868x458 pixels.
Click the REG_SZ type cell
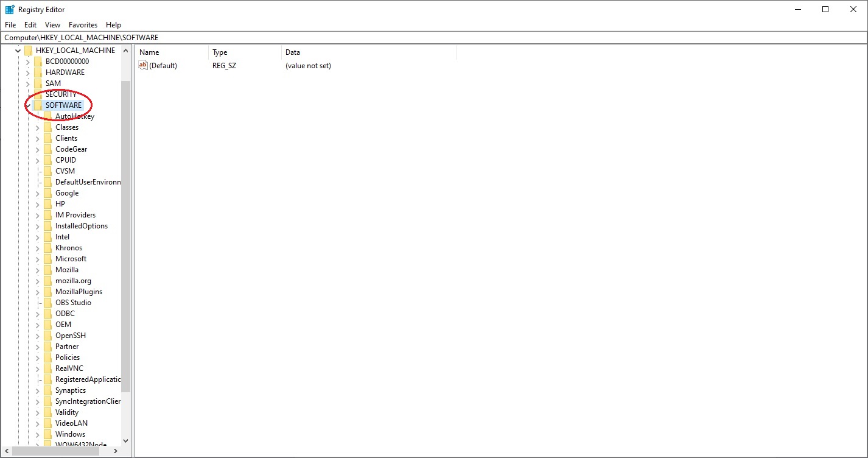tap(224, 65)
